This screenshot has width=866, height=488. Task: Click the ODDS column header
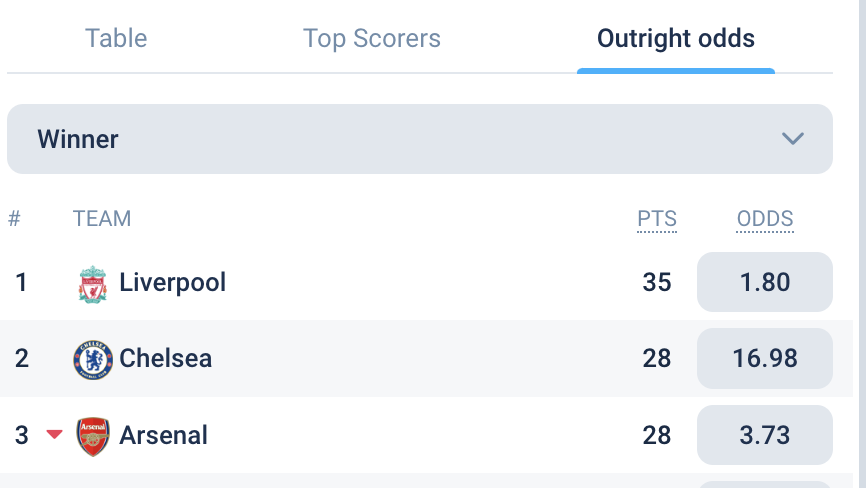click(765, 219)
